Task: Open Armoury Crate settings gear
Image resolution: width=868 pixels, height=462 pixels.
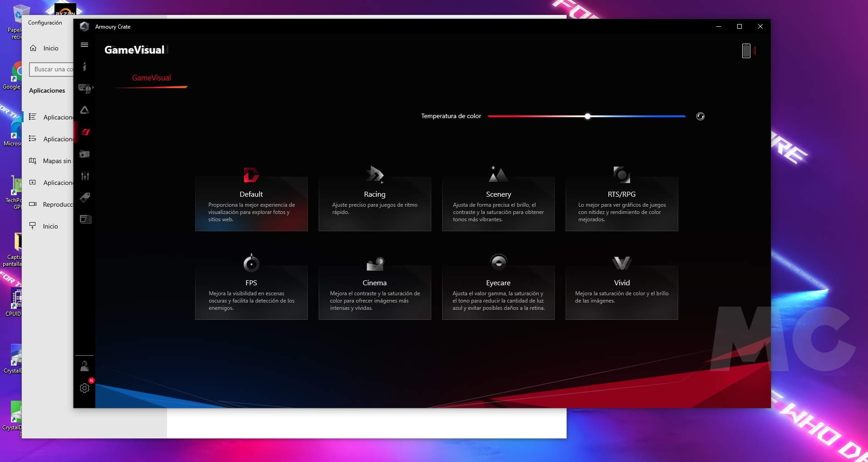Action: pyautogui.click(x=84, y=388)
